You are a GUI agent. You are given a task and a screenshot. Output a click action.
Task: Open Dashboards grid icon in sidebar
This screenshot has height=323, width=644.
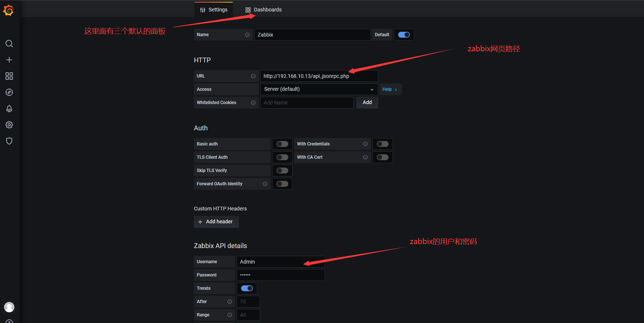[x=9, y=76]
